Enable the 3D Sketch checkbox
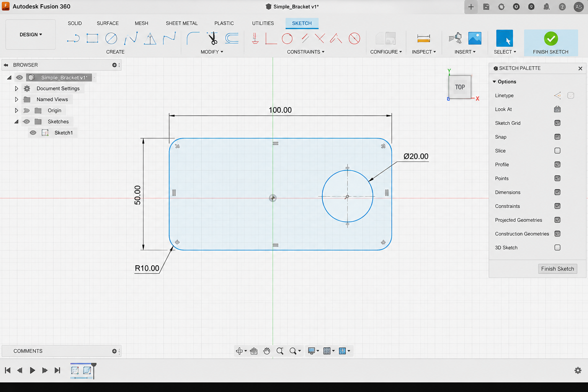Image resolution: width=588 pixels, height=392 pixels. (x=557, y=248)
